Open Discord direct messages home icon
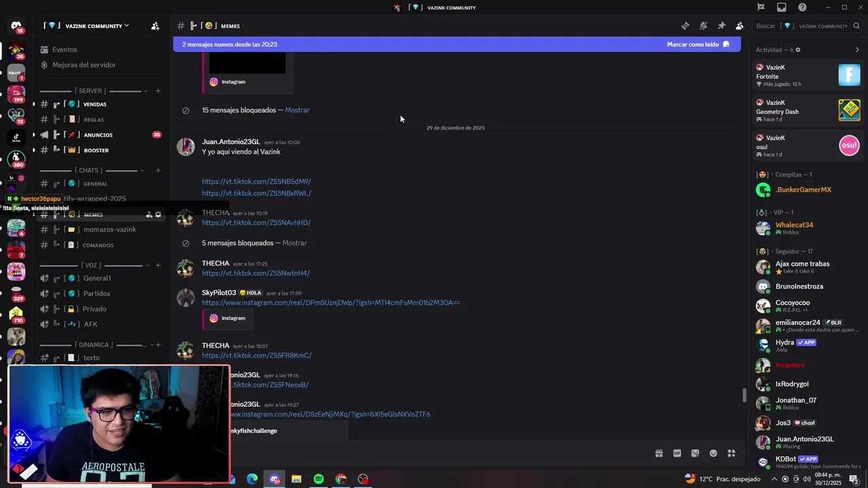This screenshot has height=488, width=868. [x=16, y=26]
